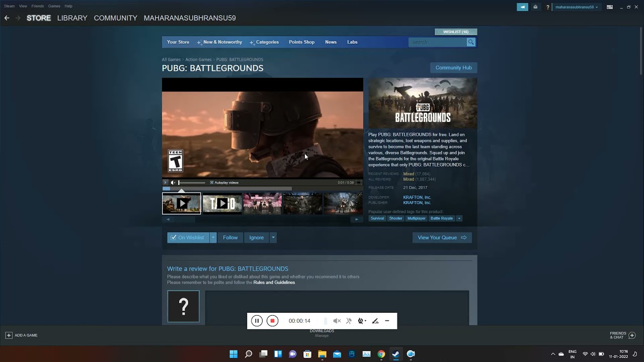Open the account name dropdown

(x=577, y=7)
